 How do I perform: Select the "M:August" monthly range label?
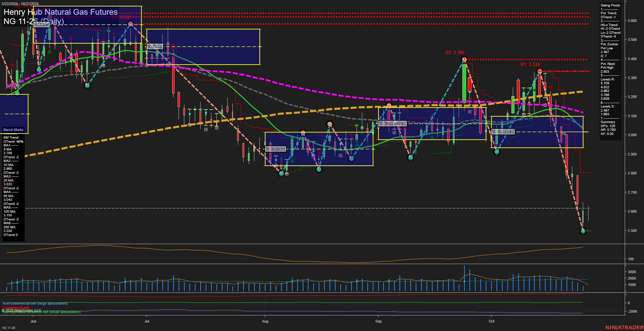click(x=276, y=149)
